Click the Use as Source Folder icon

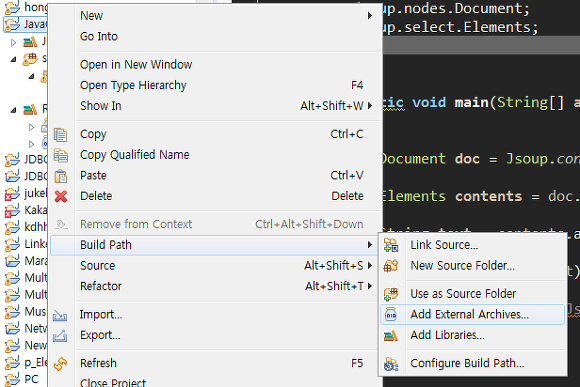(391, 294)
